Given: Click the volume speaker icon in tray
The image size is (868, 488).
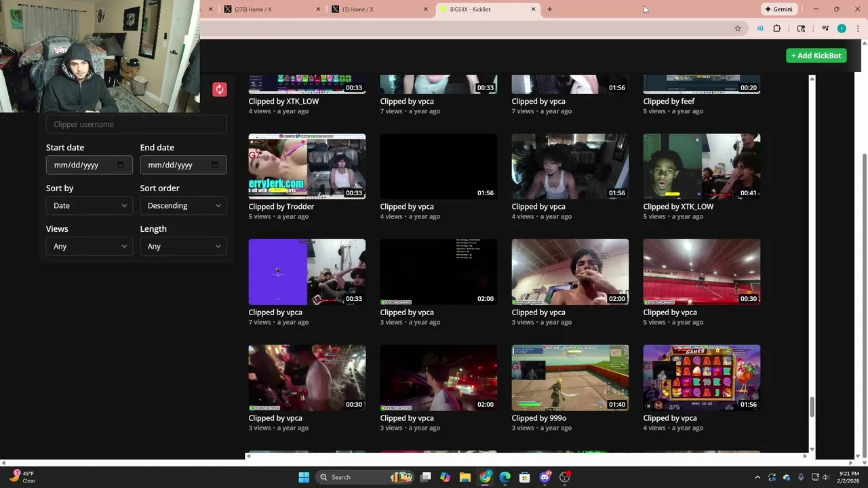Looking at the screenshot, I should click(x=827, y=477).
